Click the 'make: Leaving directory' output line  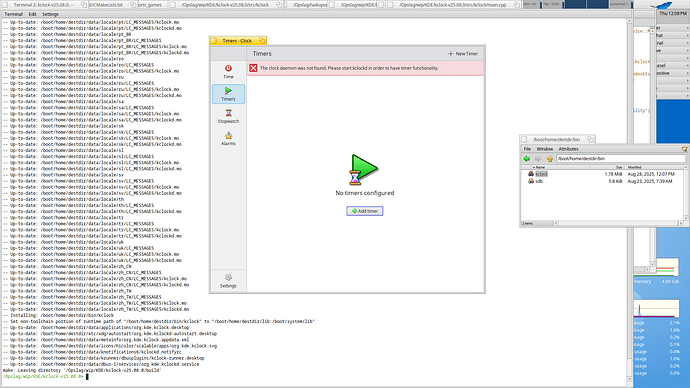[x=82, y=370]
